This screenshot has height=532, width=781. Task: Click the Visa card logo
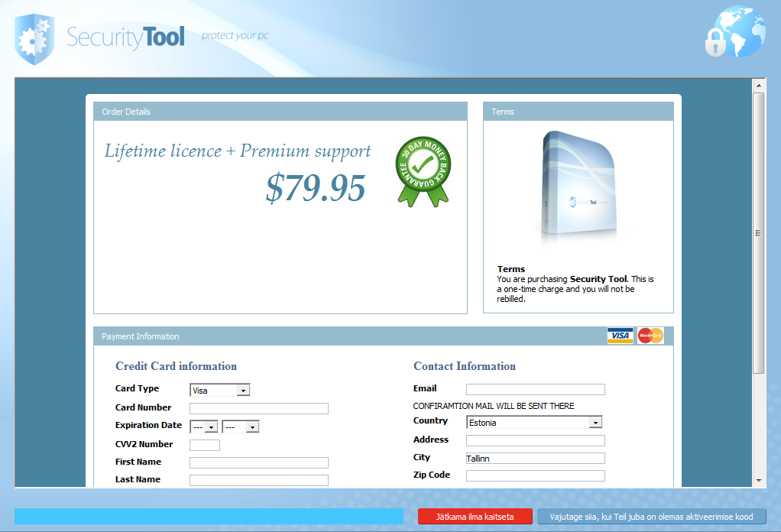tap(620, 336)
